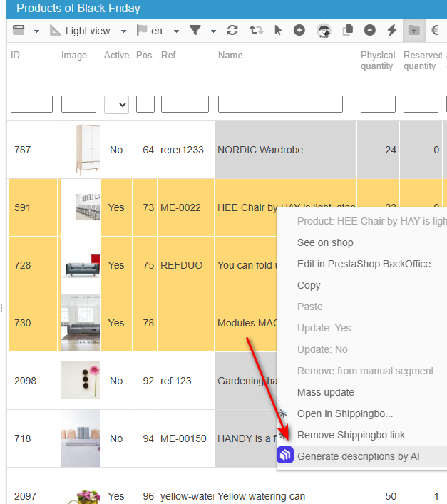Click Edit in PrestaShop BackOffice
Screen dimensions: 447x504
pos(364,264)
